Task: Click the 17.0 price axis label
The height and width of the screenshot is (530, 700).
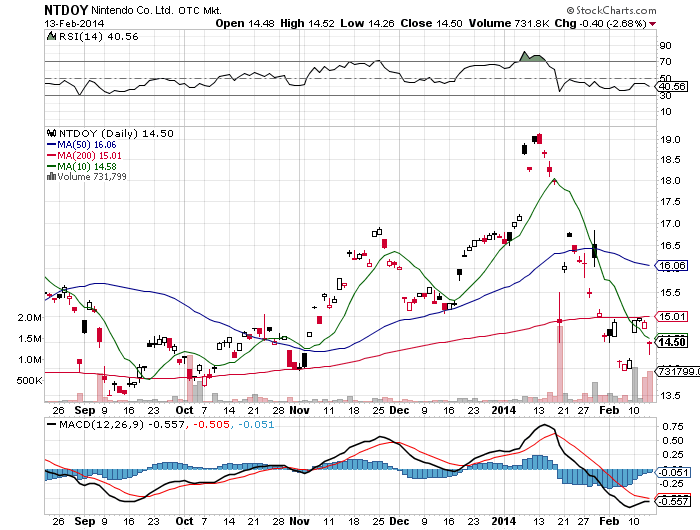Action: pos(670,224)
